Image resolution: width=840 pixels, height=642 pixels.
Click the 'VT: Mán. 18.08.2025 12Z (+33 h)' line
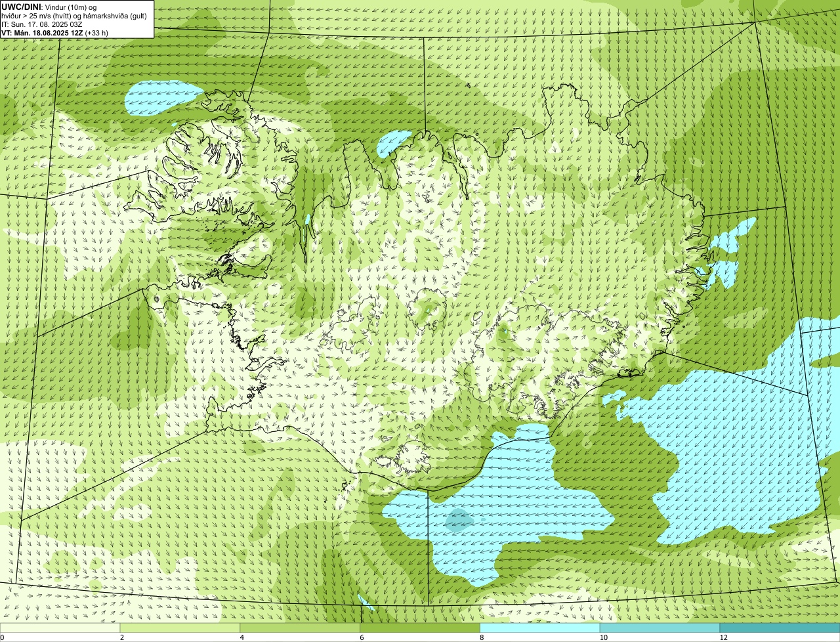(x=55, y=32)
